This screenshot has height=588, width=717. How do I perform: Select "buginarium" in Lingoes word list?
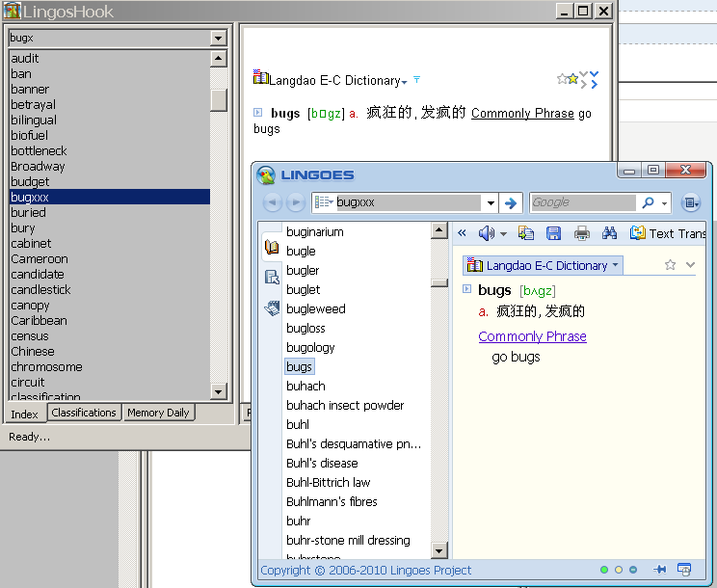coord(314,231)
